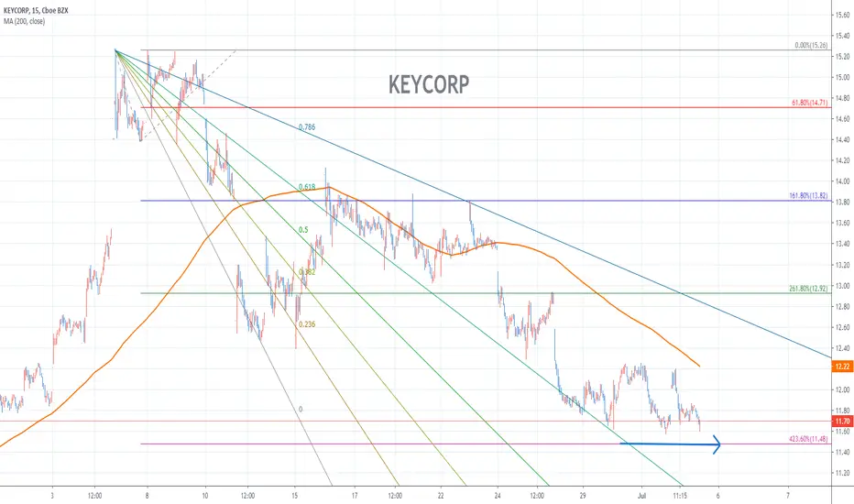Click the orange 12.22 moving average price tag
The height and width of the screenshot is (504, 854).
click(843, 367)
